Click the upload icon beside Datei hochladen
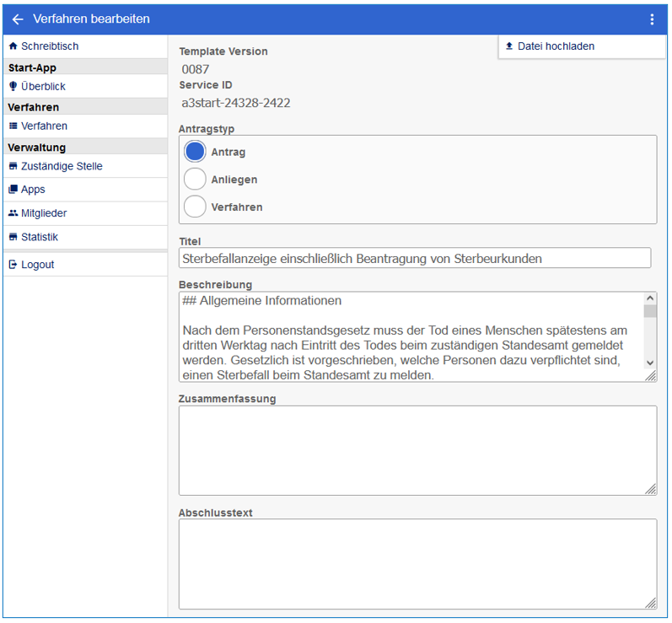Screen dimensions: 672x623 [509, 46]
